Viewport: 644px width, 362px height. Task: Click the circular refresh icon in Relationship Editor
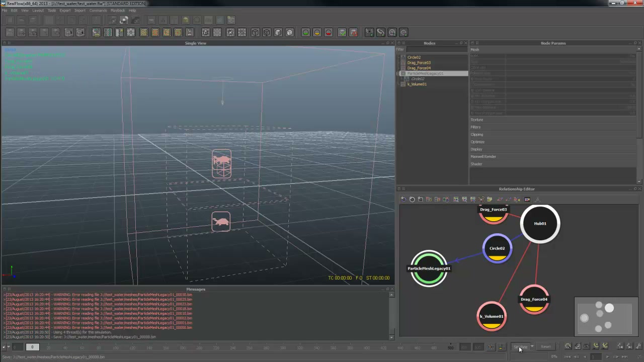coord(412,200)
